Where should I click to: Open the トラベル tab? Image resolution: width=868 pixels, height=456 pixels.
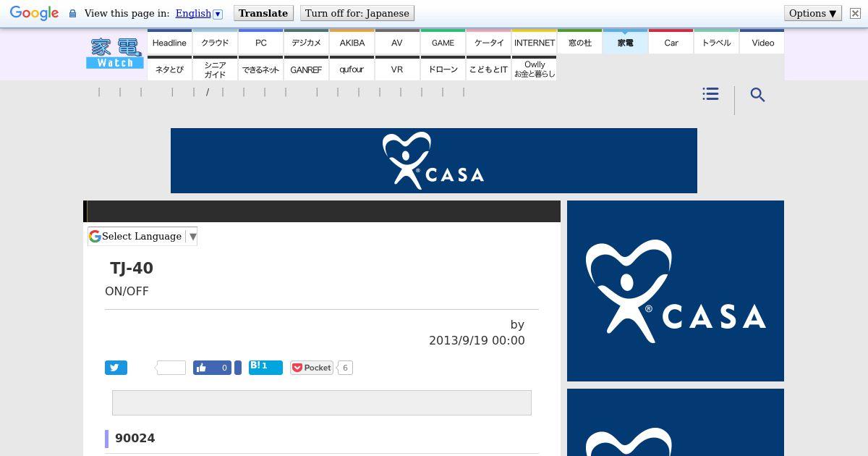(x=716, y=42)
